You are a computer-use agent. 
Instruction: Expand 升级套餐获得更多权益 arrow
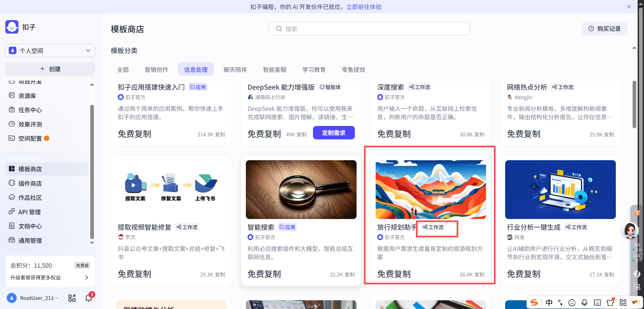pos(87,277)
